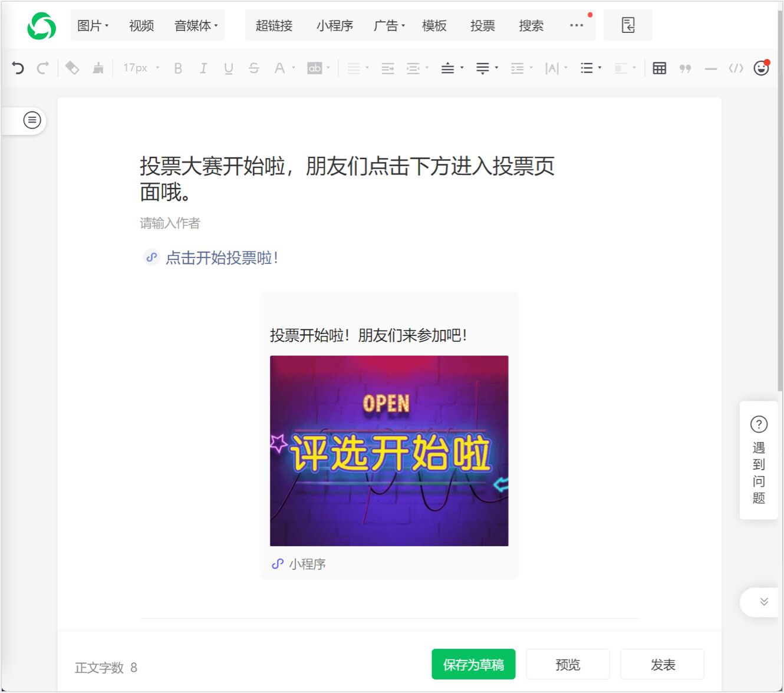Viewport: 784px width, 693px height.
Task: Click the 正文字数 word count label
Action: click(x=100, y=668)
